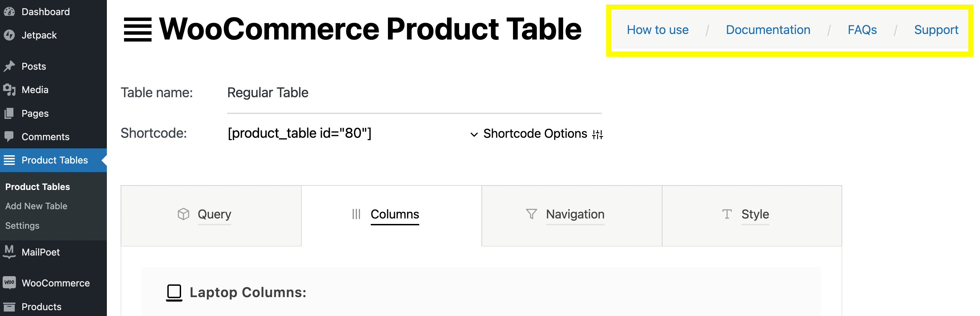Open the Documentation link
980x316 pixels.
pyautogui.click(x=768, y=30)
